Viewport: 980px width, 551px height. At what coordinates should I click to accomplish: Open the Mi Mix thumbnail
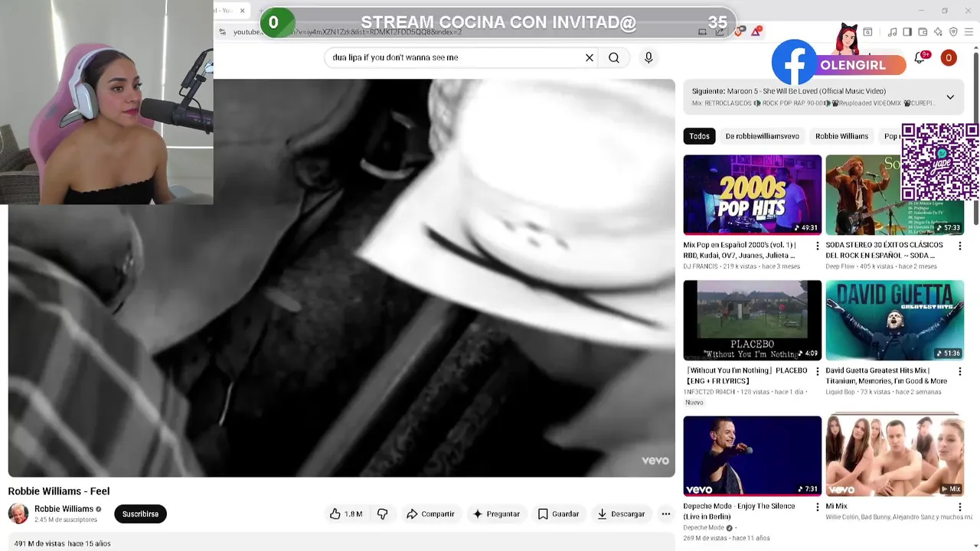(895, 455)
